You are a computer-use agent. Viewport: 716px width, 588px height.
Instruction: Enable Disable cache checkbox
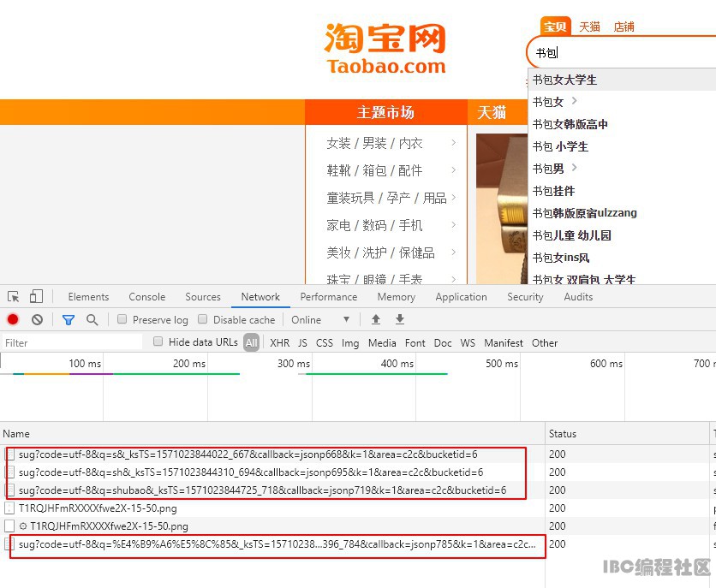(x=203, y=319)
